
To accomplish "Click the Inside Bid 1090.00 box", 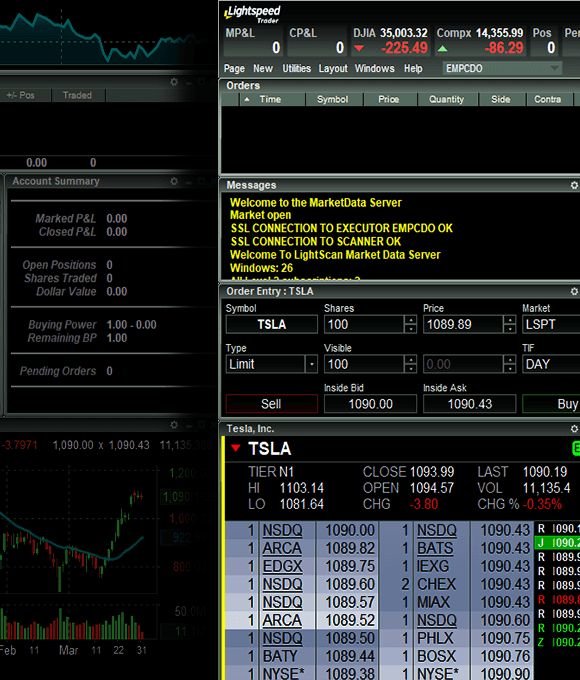I will point(370,404).
